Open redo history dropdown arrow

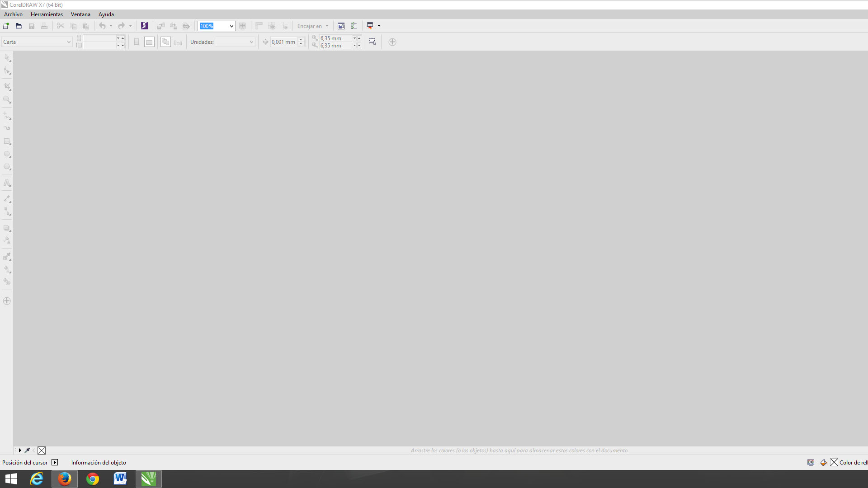[130, 26]
